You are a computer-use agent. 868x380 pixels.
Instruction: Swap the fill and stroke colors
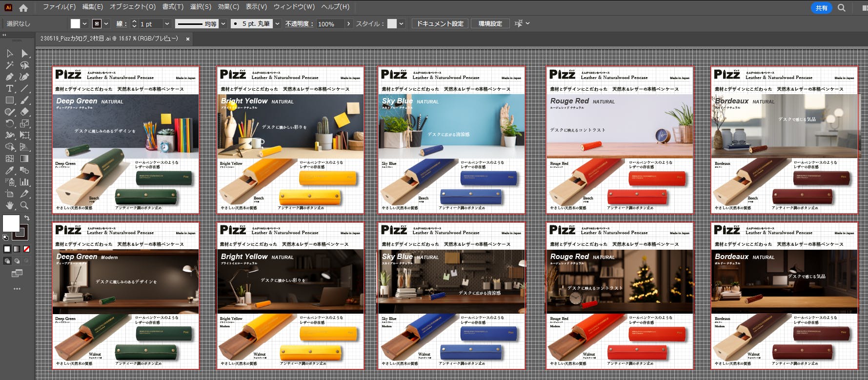[27, 218]
